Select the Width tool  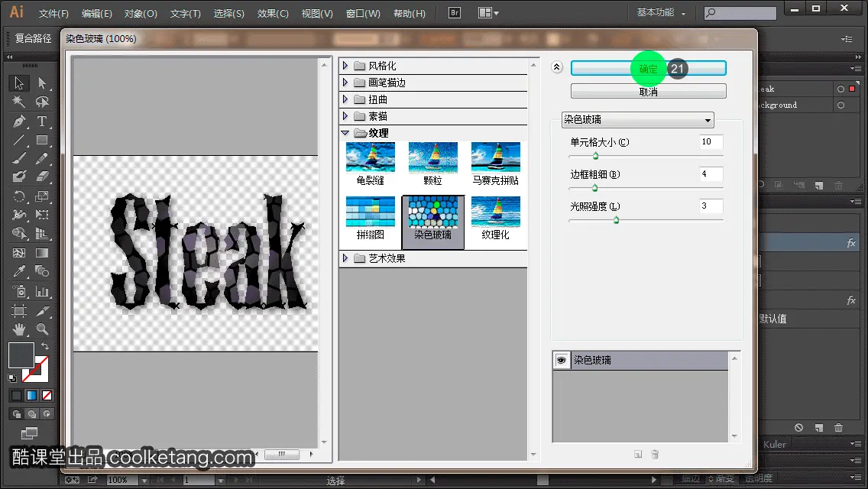tap(19, 214)
